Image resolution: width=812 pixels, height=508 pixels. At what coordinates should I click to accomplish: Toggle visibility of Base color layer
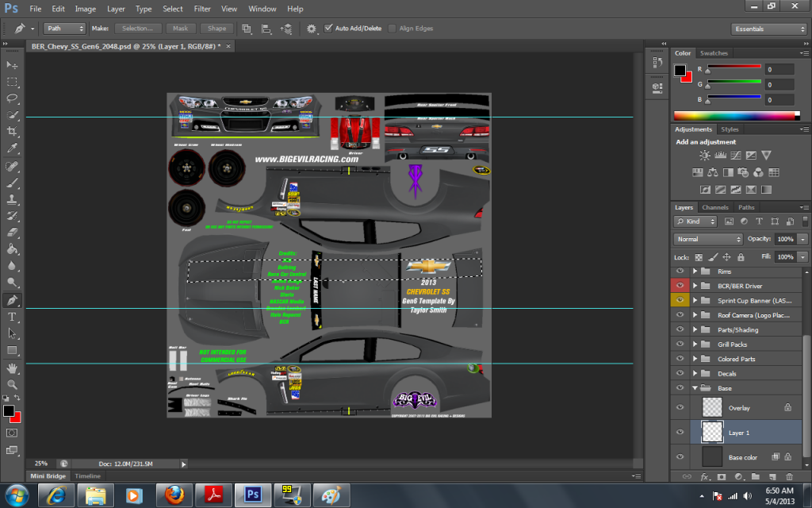point(680,457)
